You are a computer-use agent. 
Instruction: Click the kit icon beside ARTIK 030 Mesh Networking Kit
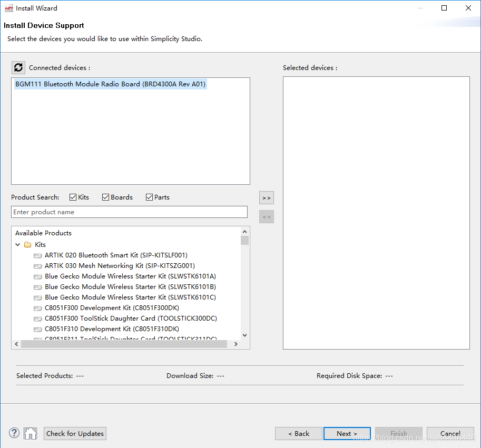[38, 266]
